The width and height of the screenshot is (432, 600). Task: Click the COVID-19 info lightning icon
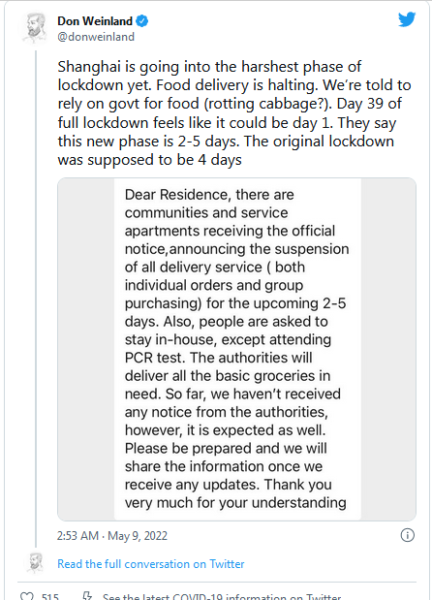pyautogui.click(x=88, y=596)
